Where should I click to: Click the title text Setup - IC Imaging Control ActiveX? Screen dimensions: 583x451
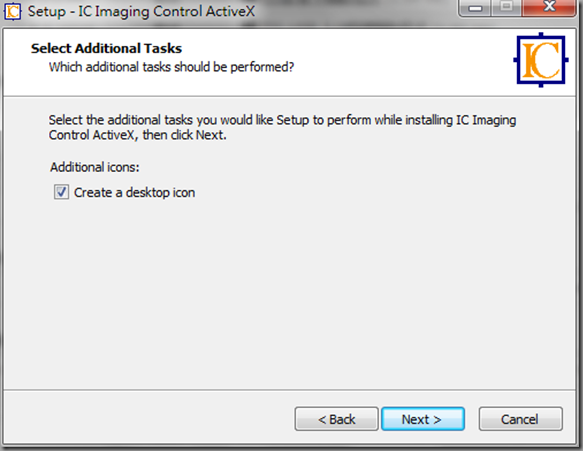141,12
